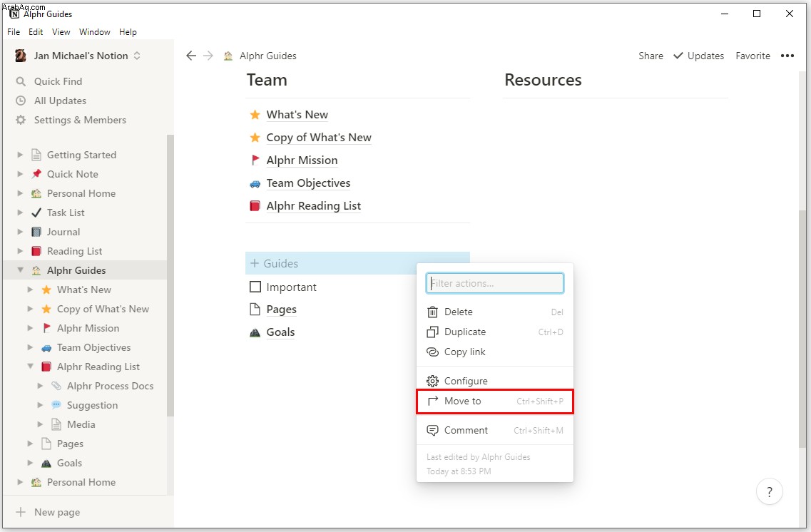Viewport: 811px width, 532px height.
Task: Expand the Task List tree arrow
Action: (x=20, y=213)
